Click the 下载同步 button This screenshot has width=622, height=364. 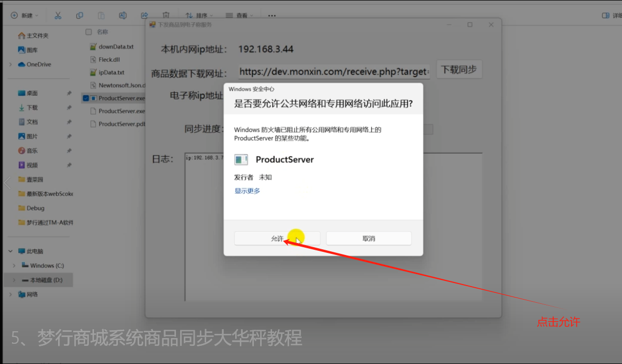click(459, 70)
